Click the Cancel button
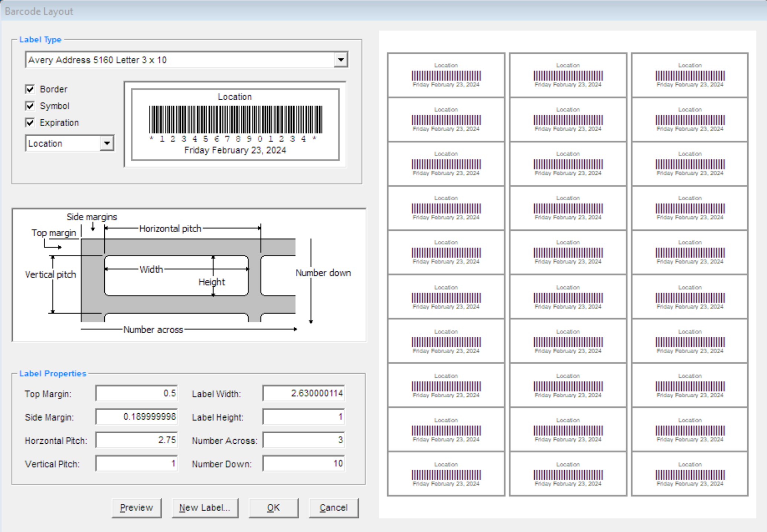 coord(334,508)
